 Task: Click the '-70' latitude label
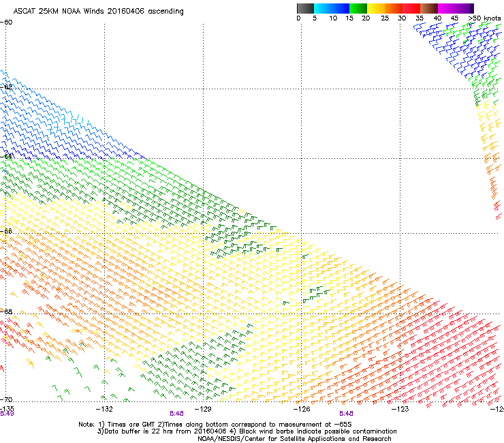(x=6, y=399)
